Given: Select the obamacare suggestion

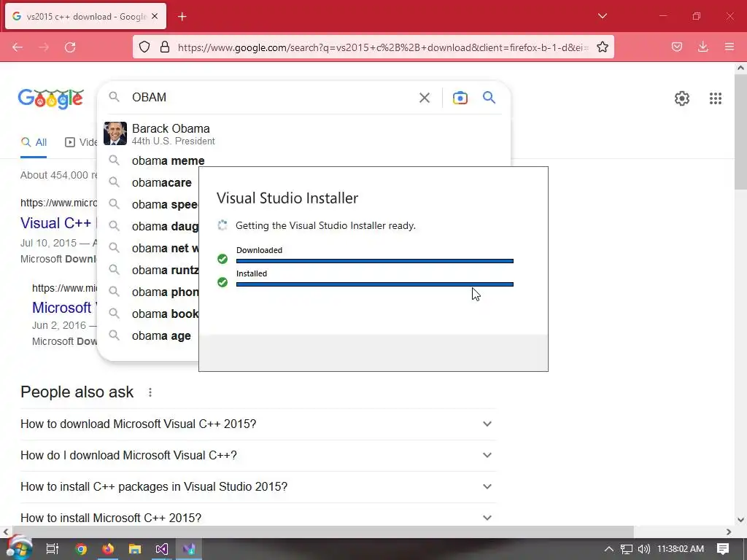Looking at the screenshot, I should point(161,183).
